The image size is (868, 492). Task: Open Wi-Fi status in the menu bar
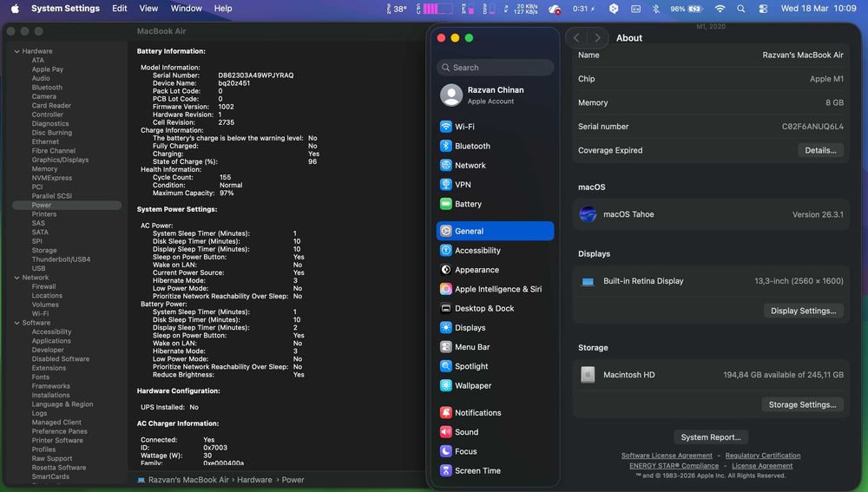click(x=720, y=9)
